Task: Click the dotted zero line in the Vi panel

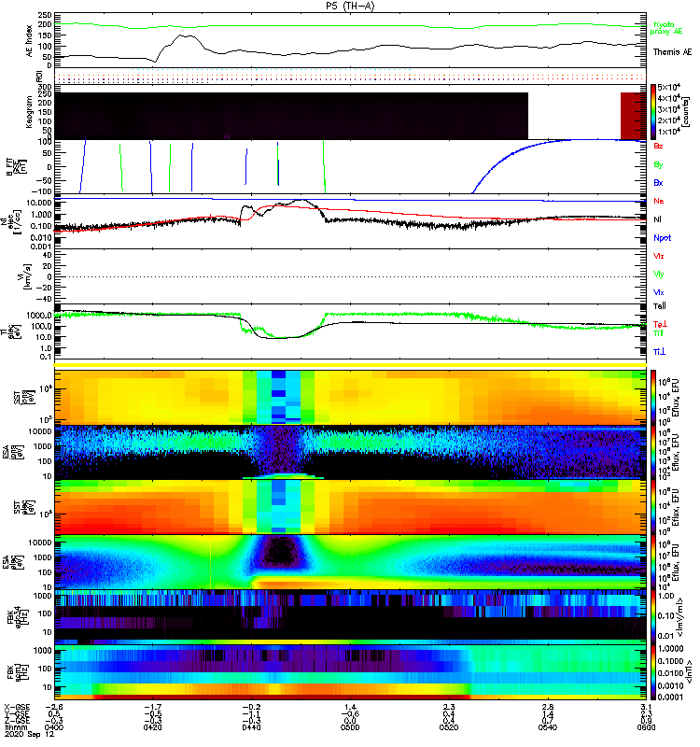Action: pos(350,276)
